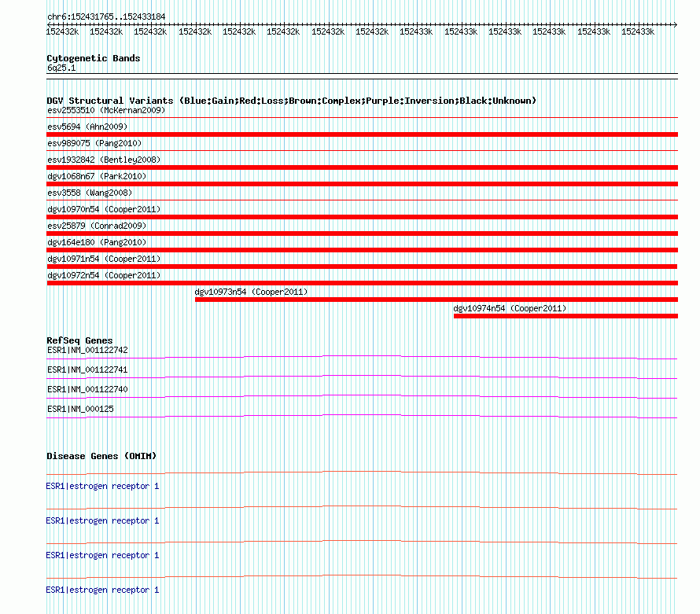
Task: Select variant dgv10974n54 (Cooper2011)
Action: coord(510,308)
